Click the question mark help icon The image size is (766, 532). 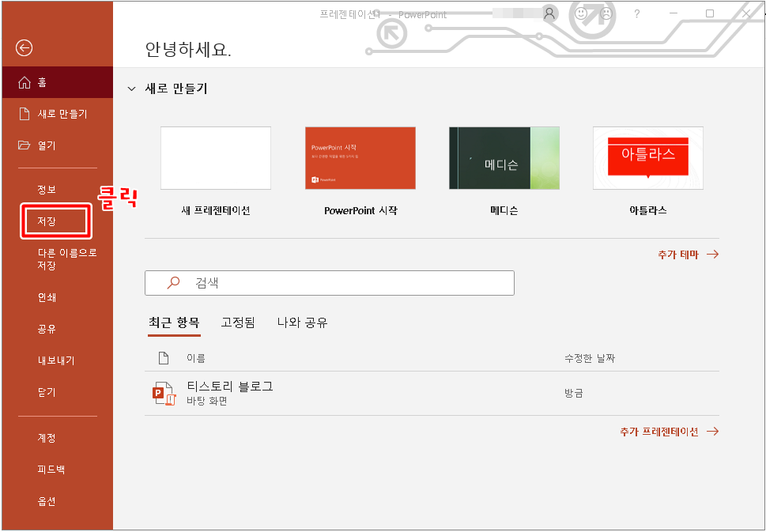pos(636,13)
